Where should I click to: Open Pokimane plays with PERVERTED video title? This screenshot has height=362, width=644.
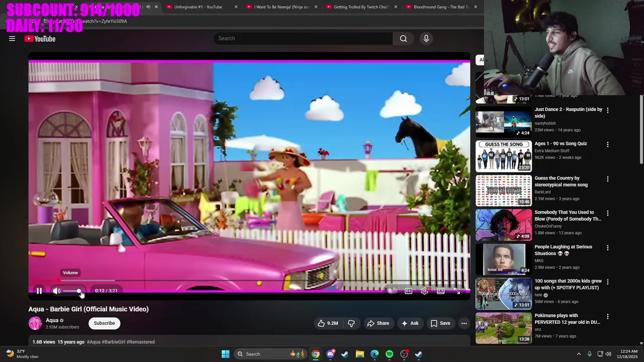coord(567,319)
